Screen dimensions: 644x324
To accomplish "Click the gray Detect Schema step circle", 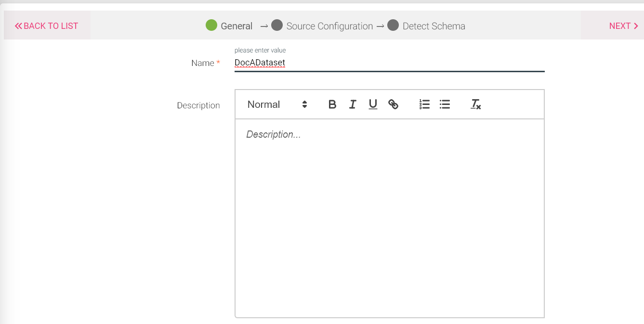I will point(393,26).
